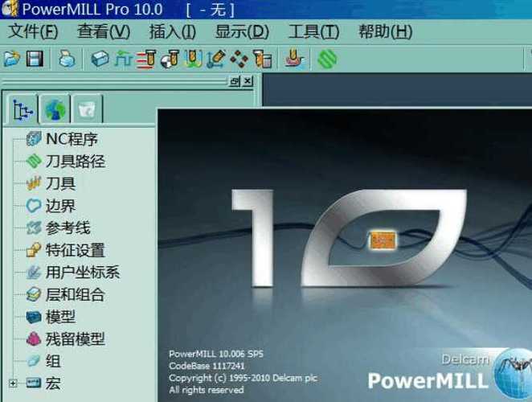The image size is (532, 402).
Task: Switch to the recycle bin tab
Action: (87, 109)
